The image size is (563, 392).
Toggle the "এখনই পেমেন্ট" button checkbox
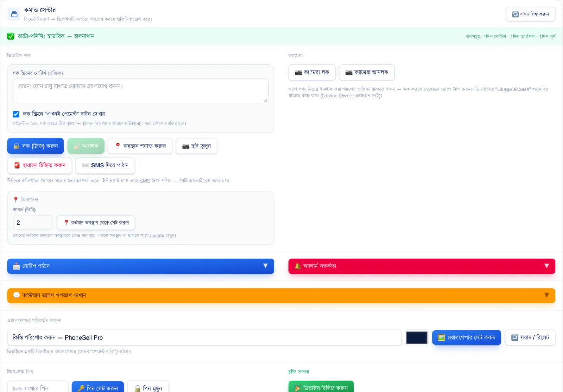point(16,114)
